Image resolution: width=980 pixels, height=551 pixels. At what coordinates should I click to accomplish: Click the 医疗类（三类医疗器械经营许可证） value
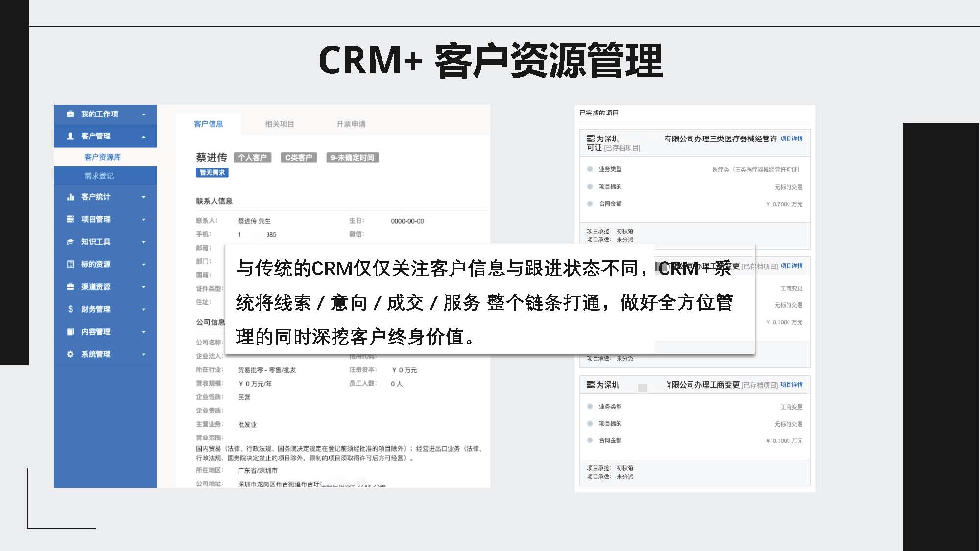pyautogui.click(x=757, y=170)
